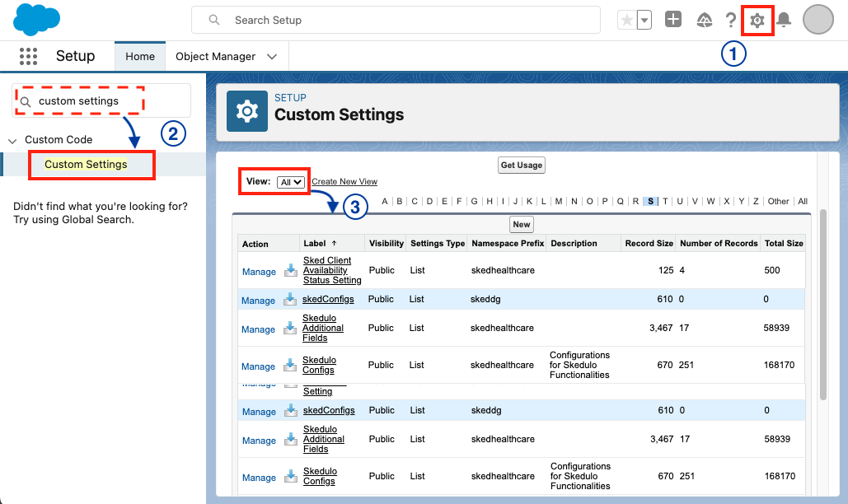This screenshot has width=848, height=504.
Task: Filter list by letter H
Action: 490,202
